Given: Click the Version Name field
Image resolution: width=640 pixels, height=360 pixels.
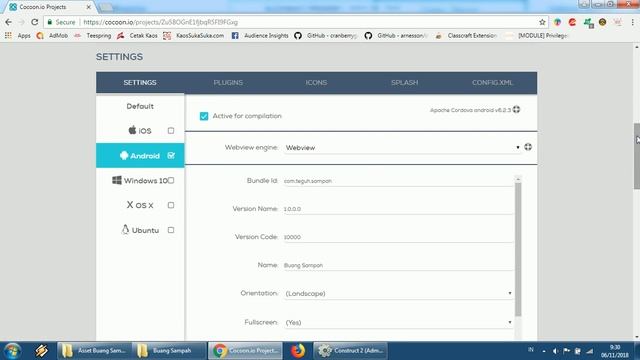Looking at the screenshot, I should (x=398, y=209).
